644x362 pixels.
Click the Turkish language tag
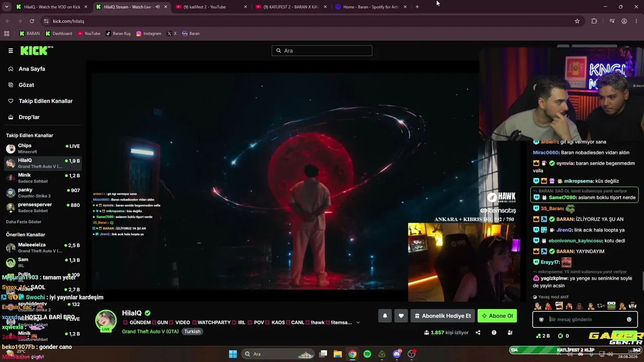pos(192,332)
